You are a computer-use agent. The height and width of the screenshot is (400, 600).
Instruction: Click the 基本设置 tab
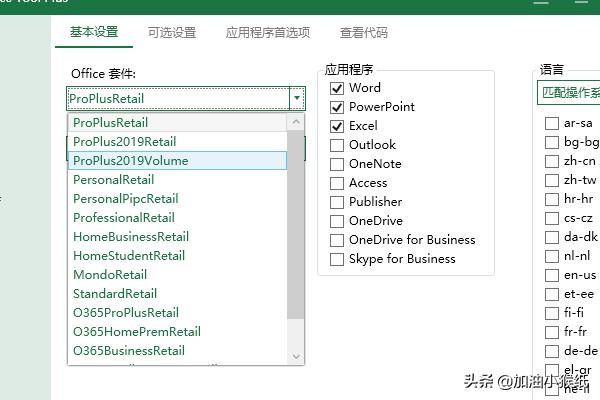[94, 33]
